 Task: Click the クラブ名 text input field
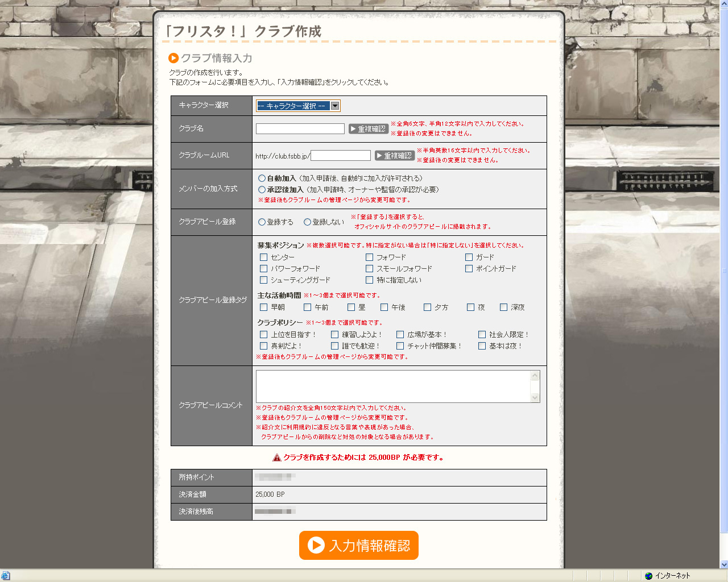[300, 129]
